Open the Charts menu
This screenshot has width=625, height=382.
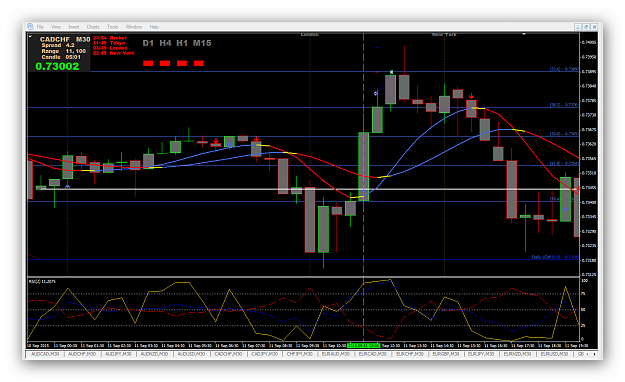pos(93,27)
